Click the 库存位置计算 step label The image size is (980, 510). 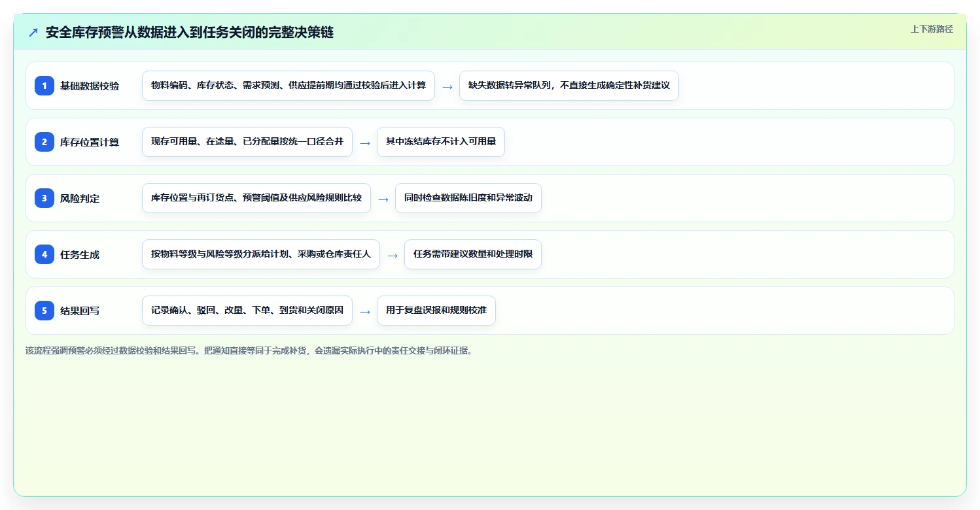coord(90,142)
